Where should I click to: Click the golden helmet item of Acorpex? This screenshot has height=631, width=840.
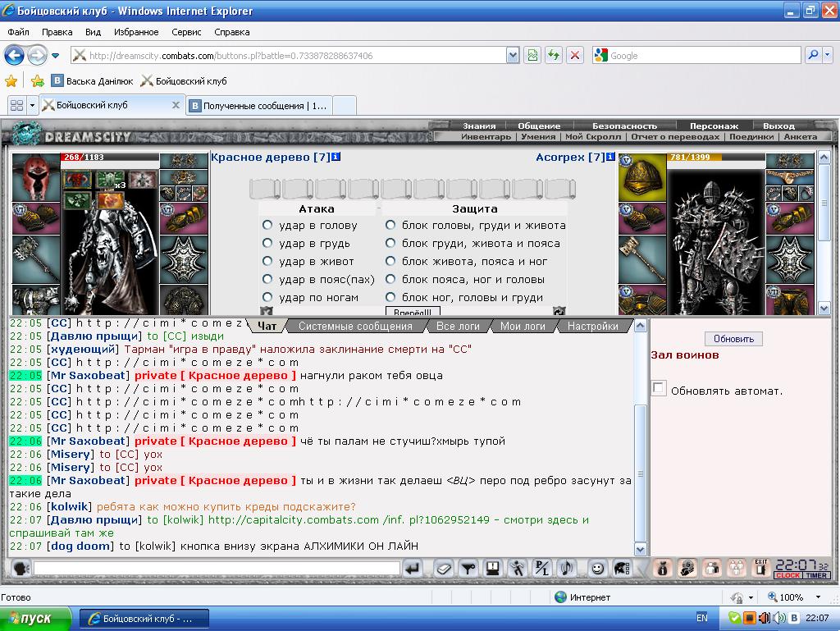[641, 177]
